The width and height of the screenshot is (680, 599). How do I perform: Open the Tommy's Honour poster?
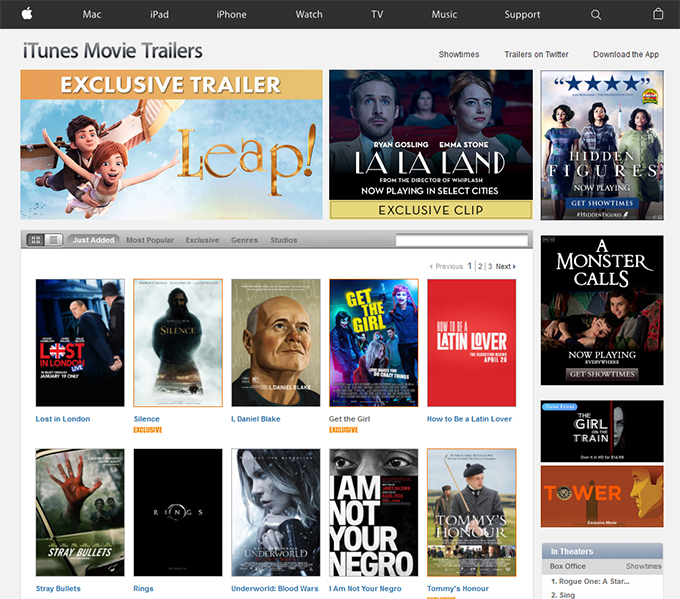click(x=471, y=512)
